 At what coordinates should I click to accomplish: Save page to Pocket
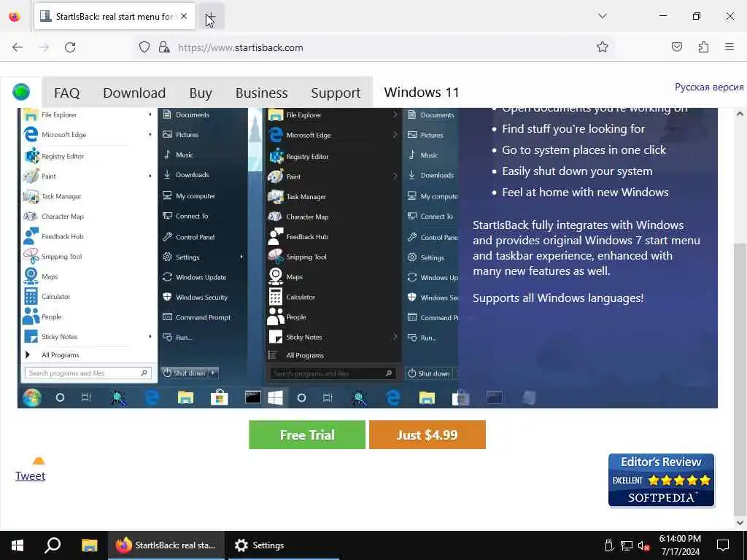click(677, 47)
